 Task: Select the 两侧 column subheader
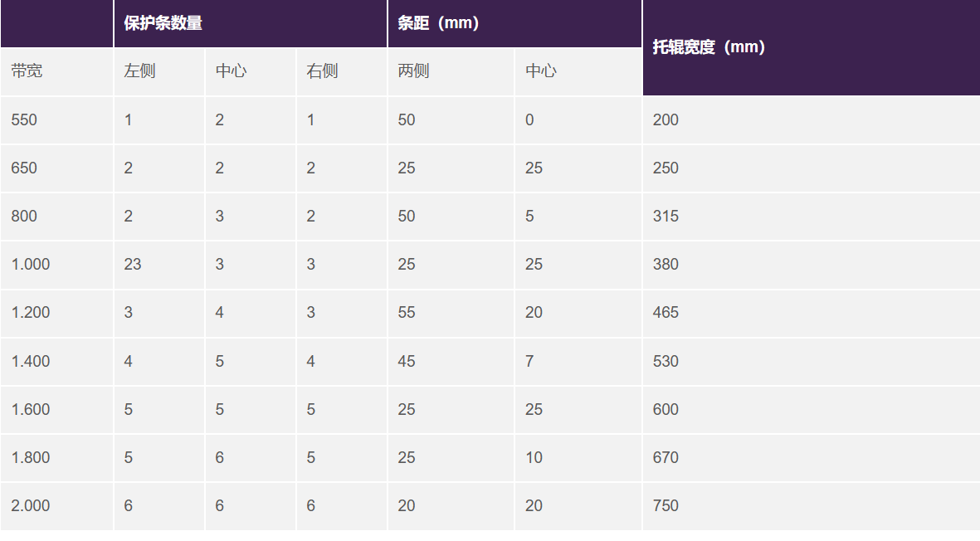click(x=451, y=72)
